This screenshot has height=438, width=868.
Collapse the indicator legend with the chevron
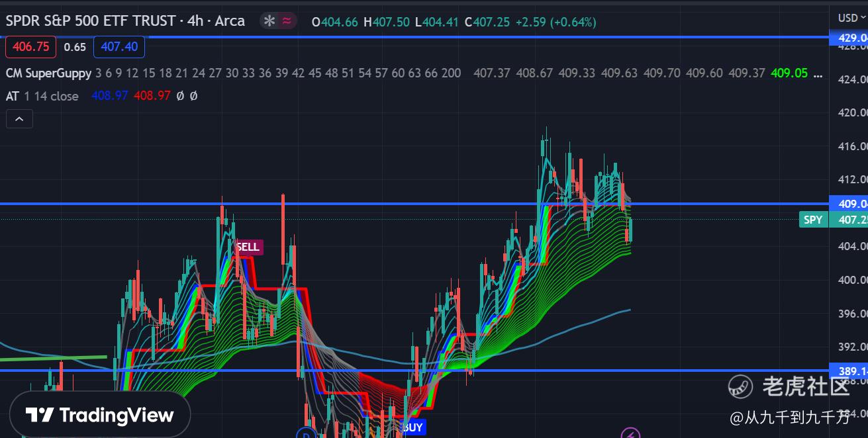[x=19, y=119]
